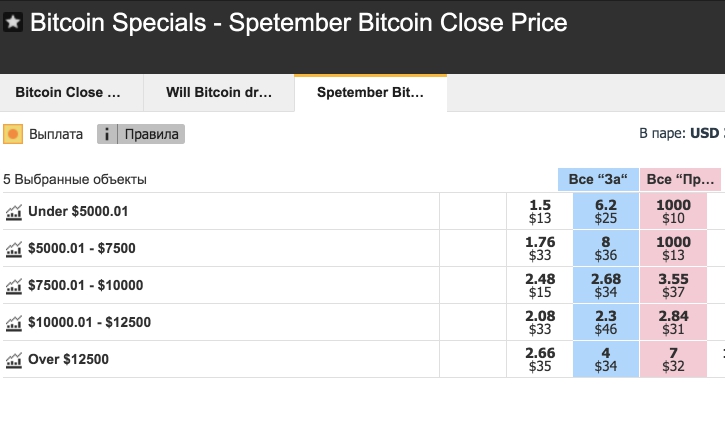
Task: Open graph icon for Under $5000.01
Action: coord(14,212)
